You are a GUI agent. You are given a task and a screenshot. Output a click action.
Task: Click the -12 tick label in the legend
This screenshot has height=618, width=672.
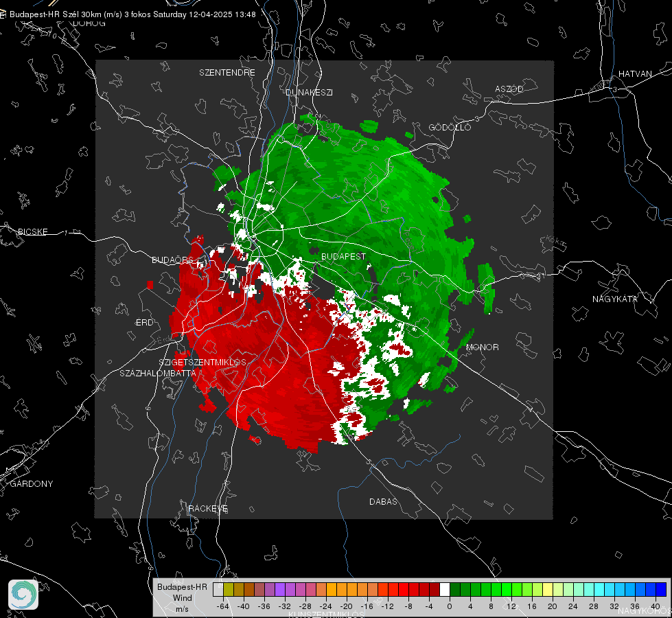point(387,606)
